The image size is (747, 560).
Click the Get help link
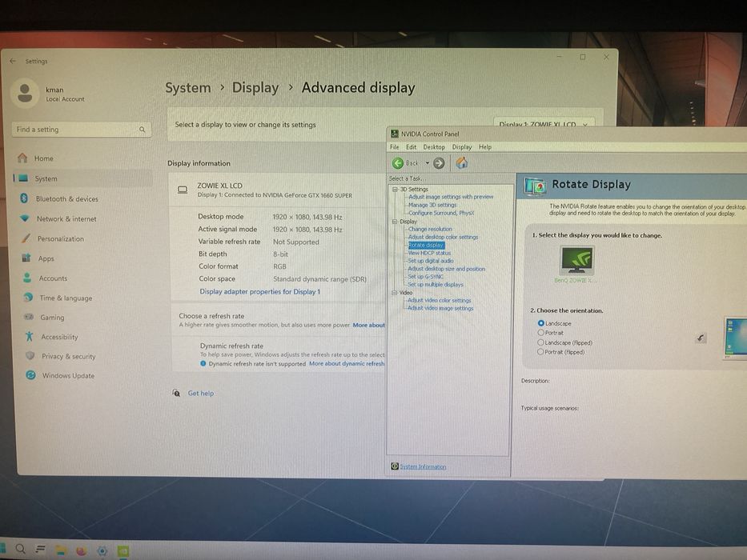(x=201, y=394)
